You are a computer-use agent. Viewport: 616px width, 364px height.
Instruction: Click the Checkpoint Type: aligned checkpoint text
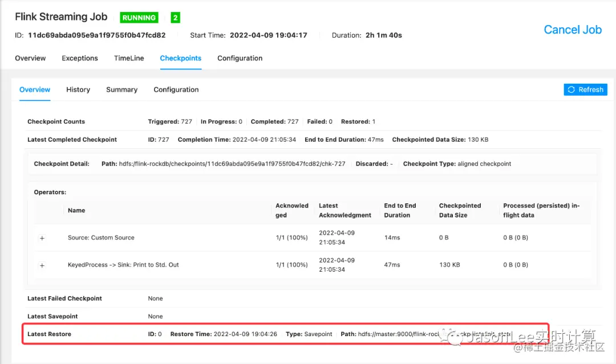click(457, 164)
